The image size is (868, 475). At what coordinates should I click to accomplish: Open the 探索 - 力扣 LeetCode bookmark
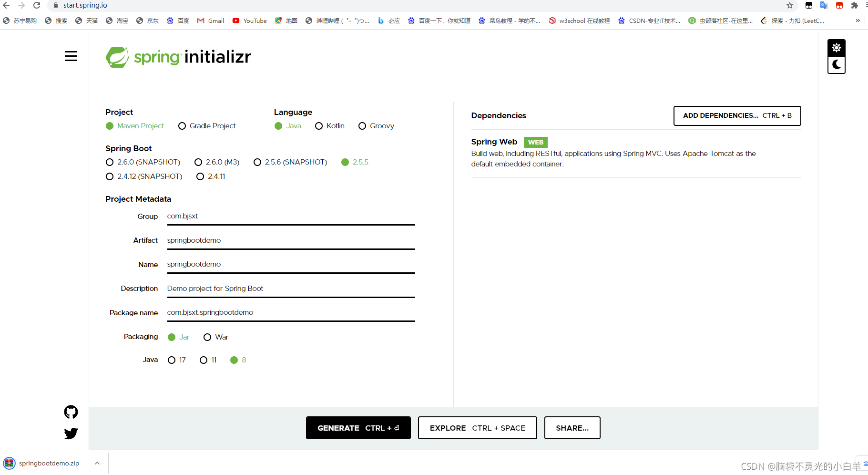pyautogui.click(x=793, y=21)
